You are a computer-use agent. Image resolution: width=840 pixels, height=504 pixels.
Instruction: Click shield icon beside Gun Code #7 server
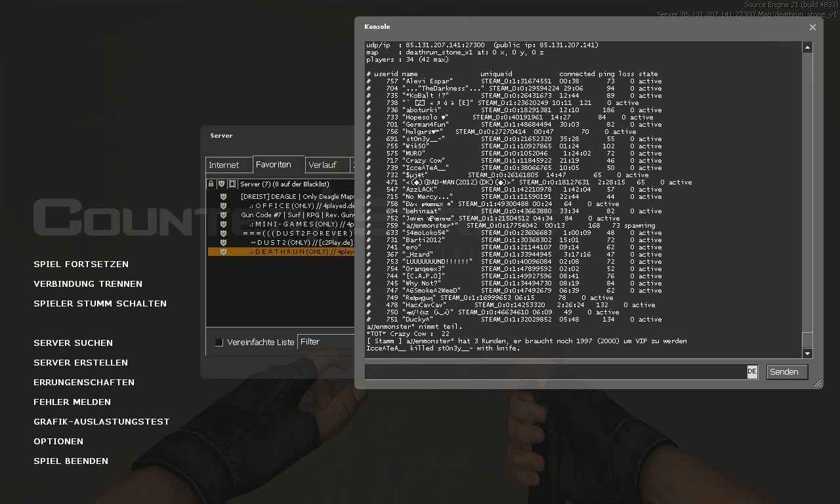point(223,215)
